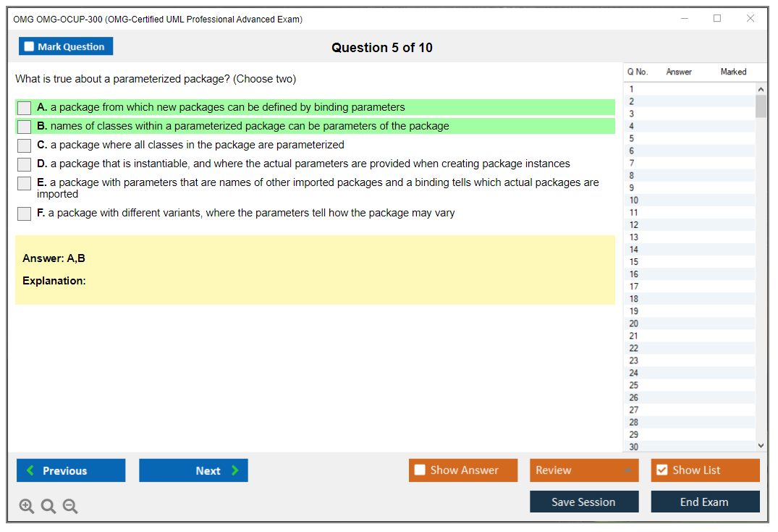Go to the Previous question
The width and height of the screenshot is (778, 532).
point(71,470)
